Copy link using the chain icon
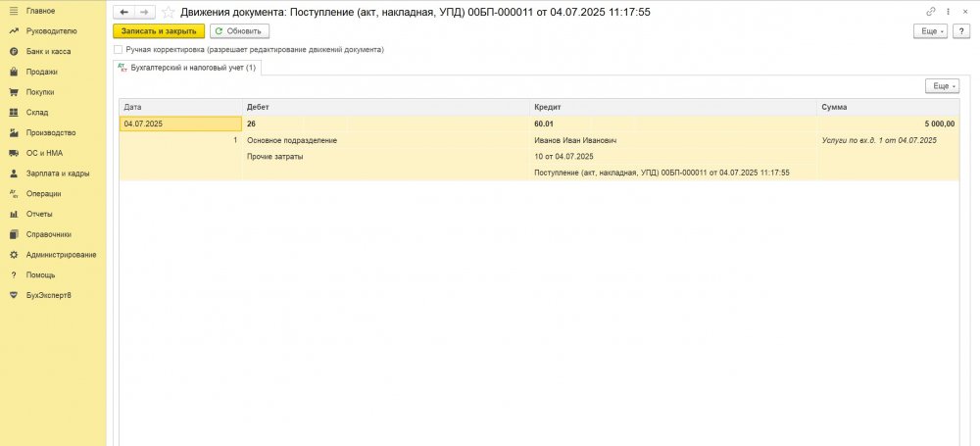Screen dimensions: 980x446 (x=930, y=12)
